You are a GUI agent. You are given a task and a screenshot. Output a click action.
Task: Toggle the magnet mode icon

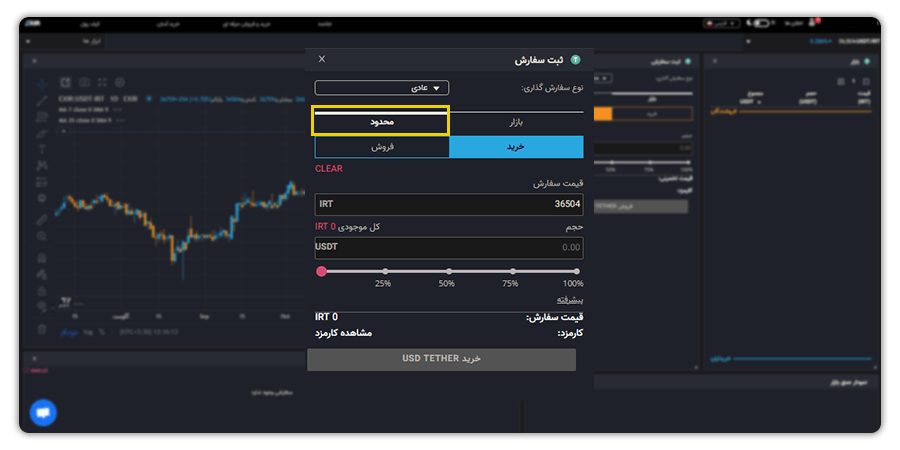pos(41,257)
